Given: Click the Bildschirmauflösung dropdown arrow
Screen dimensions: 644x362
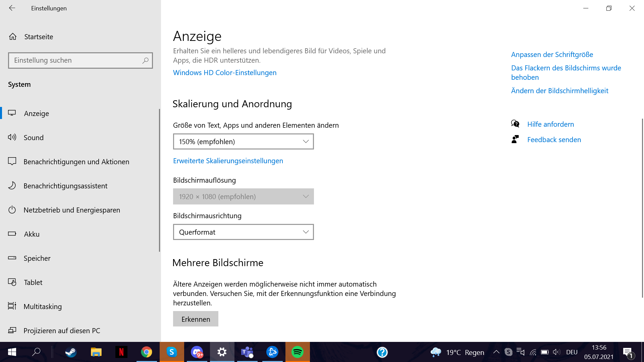Looking at the screenshot, I should (x=305, y=196).
